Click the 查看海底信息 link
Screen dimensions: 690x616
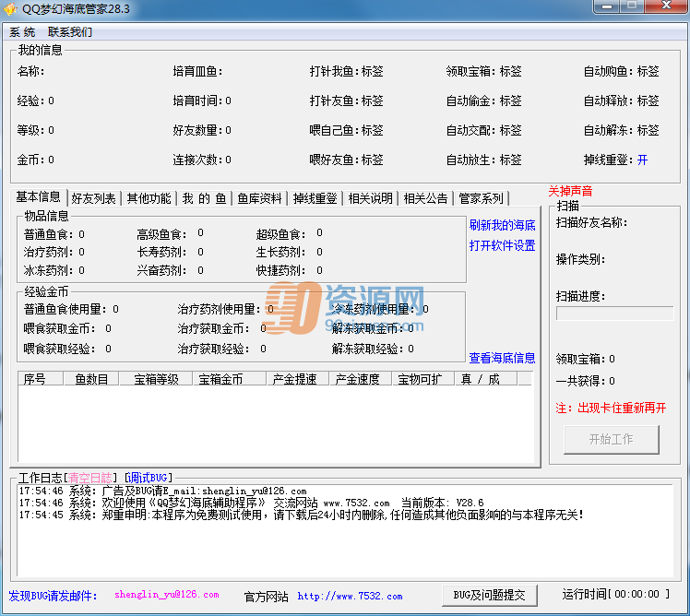[x=502, y=358]
